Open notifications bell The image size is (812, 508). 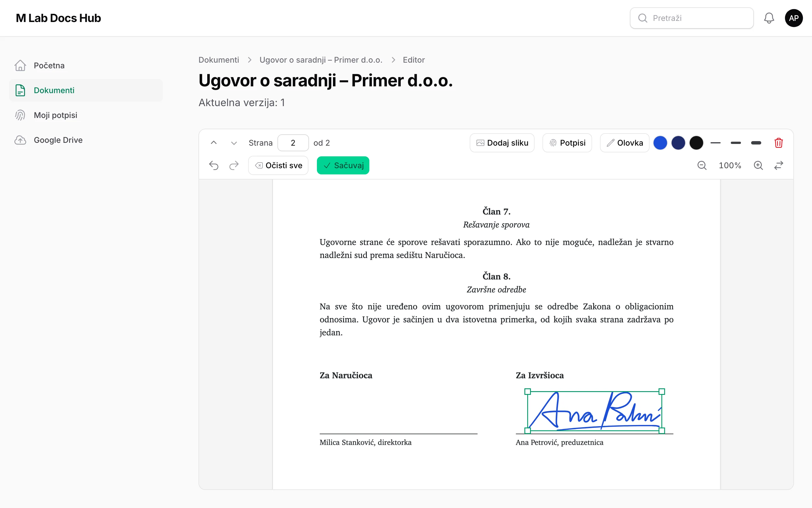(769, 18)
